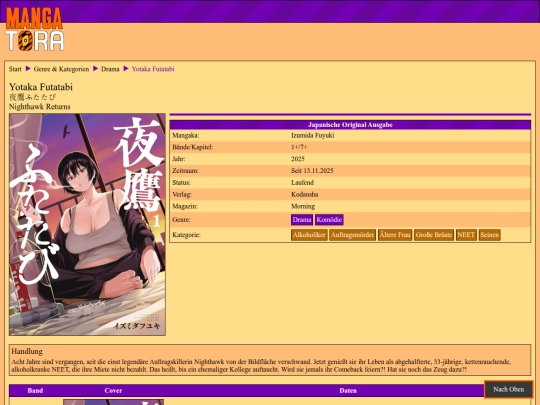The image size is (540, 405).
Task: Open the Drama breadcrumb link
Action: point(110,69)
